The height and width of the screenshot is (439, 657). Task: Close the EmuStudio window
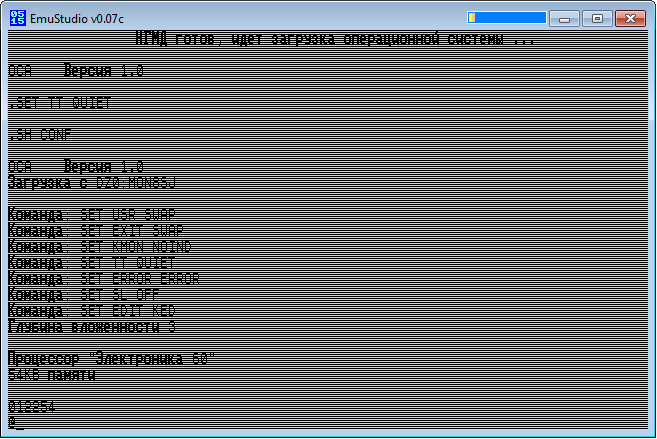point(632,17)
